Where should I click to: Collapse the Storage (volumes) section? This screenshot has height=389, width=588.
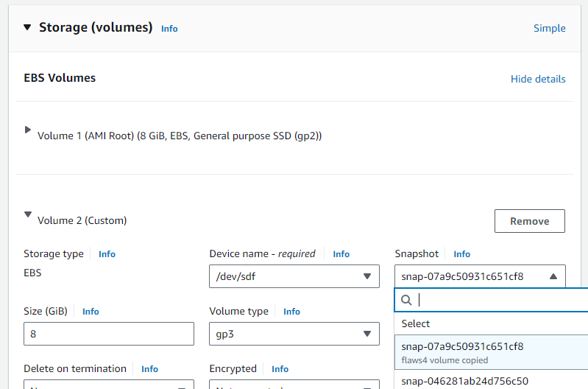(27, 27)
